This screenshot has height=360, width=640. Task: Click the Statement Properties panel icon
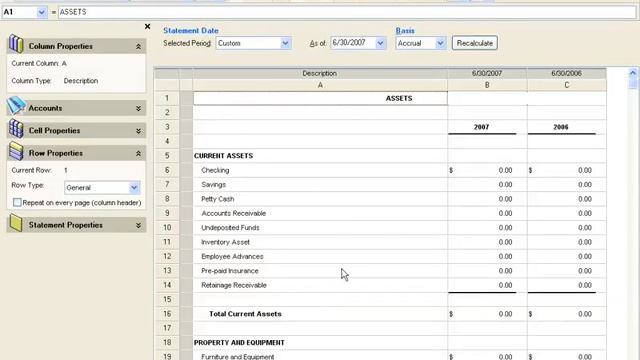click(x=16, y=223)
